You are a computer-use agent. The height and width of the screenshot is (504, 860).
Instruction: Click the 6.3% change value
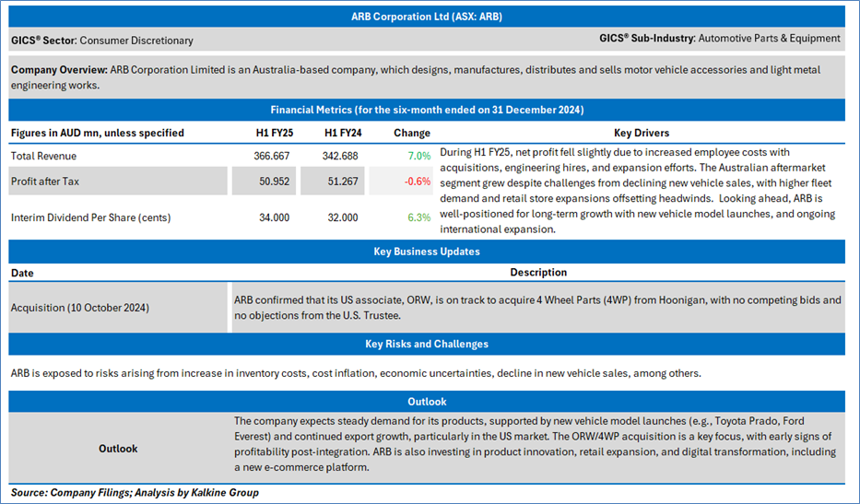[419, 217]
